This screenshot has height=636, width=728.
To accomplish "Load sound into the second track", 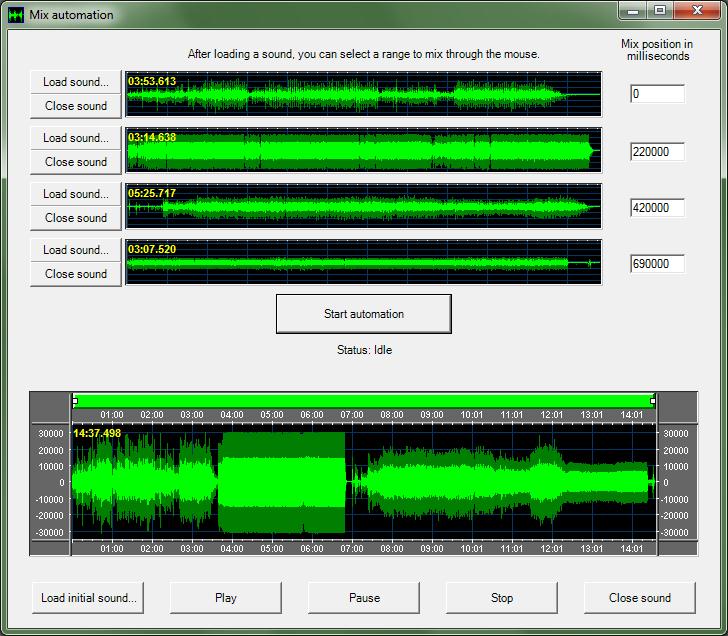I will pyautogui.click(x=76, y=138).
